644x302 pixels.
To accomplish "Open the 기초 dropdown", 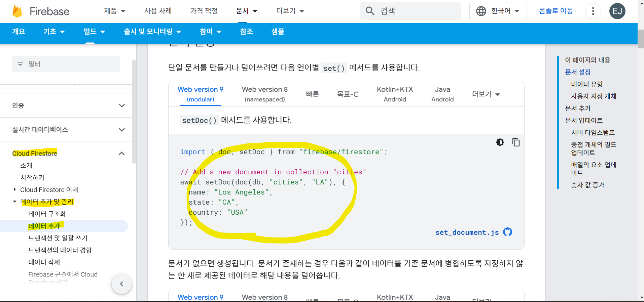I will (54, 32).
